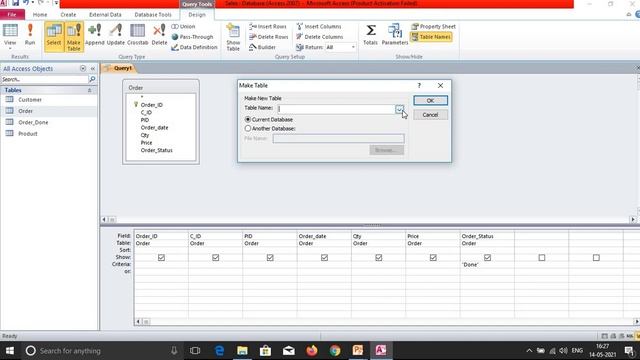The width and height of the screenshot is (640, 360).
Task: Select the Pass-Through query option
Action: tap(192, 37)
